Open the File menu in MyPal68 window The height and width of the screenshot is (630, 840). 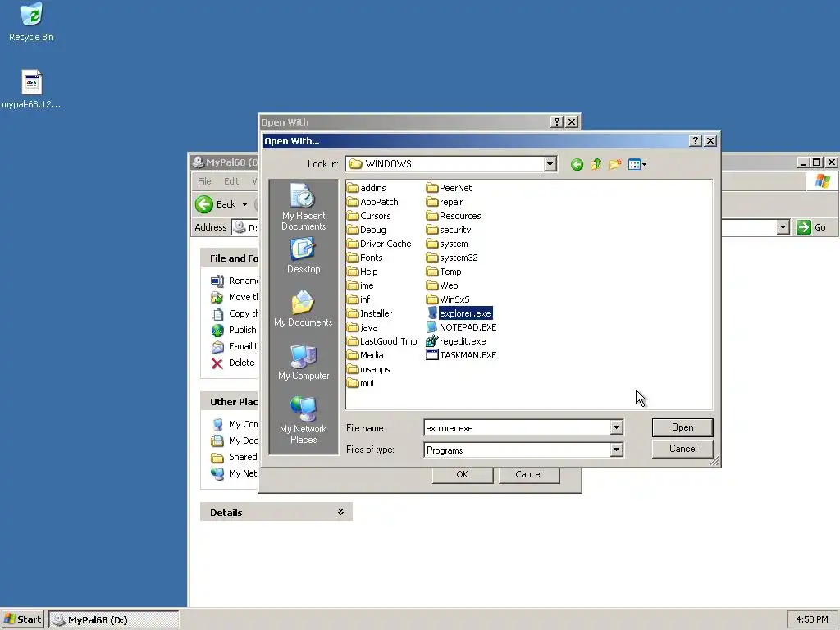204,181
